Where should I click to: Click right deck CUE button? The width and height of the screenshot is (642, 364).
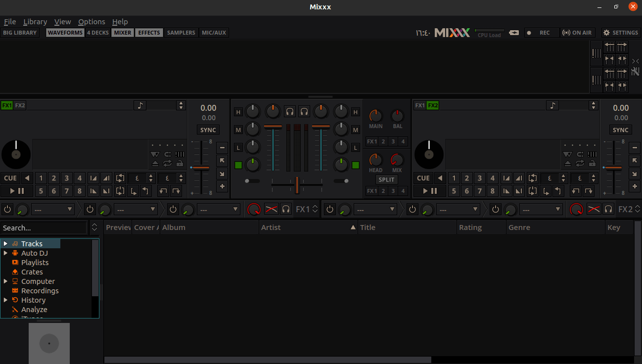[423, 178]
